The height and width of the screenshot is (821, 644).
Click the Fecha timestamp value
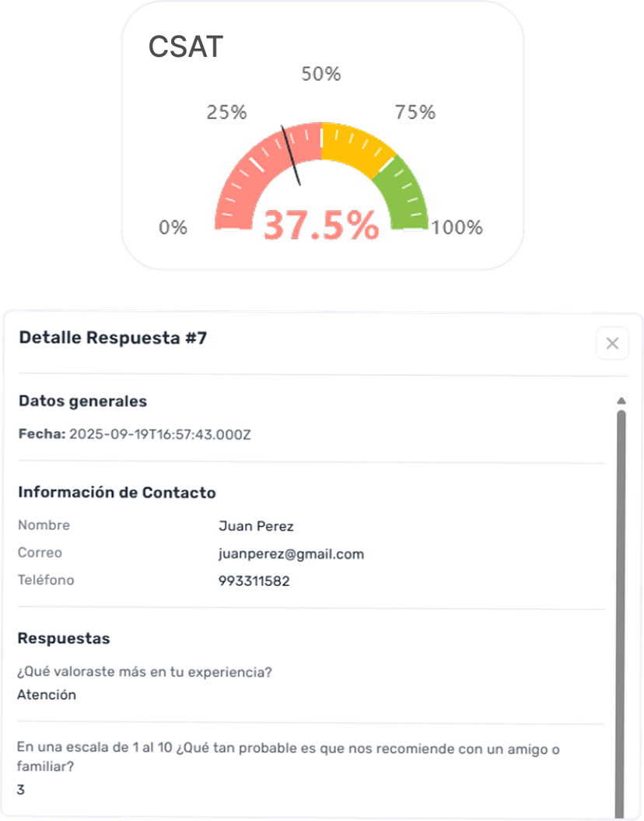point(160,434)
